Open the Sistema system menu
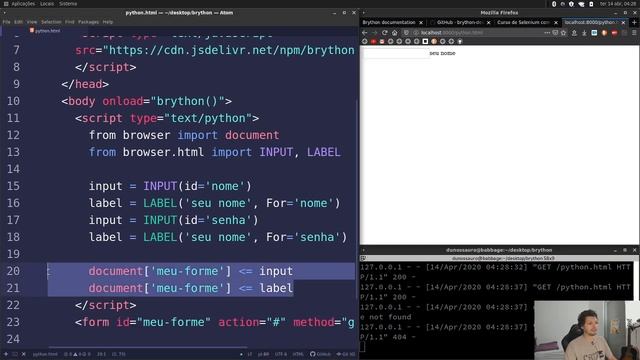The image size is (640, 360). 68,4
